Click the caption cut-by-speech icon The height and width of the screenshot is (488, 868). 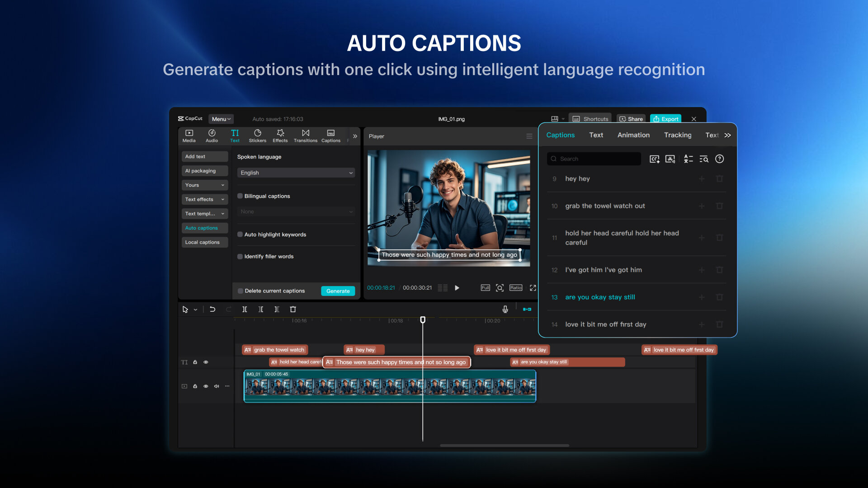point(670,159)
